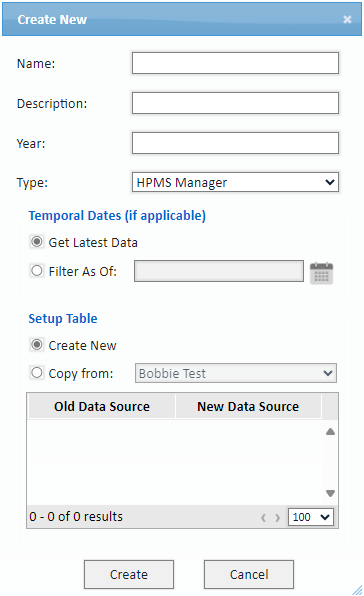Close the Create New dialog
Viewport: 364px width, 596px height.
(347, 19)
